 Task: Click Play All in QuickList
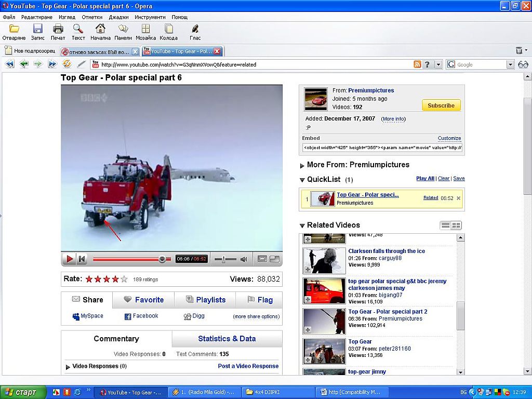[x=425, y=179]
